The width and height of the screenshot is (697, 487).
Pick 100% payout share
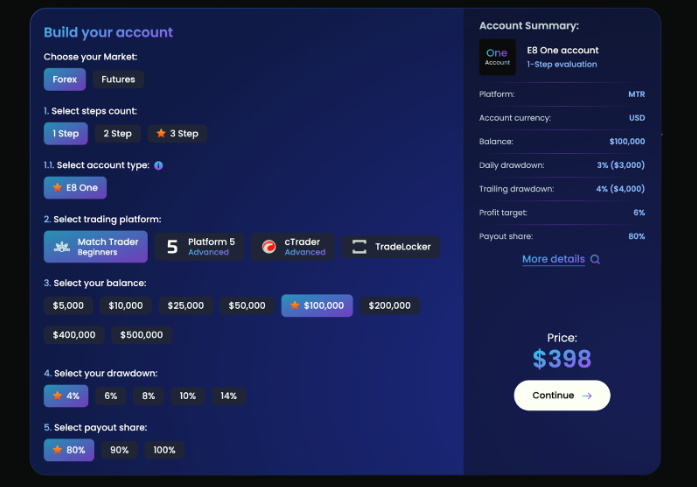click(164, 450)
